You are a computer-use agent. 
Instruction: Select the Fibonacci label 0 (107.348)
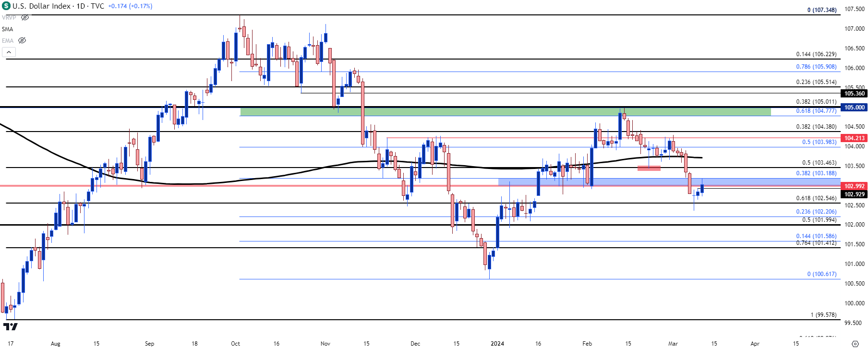coord(822,10)
